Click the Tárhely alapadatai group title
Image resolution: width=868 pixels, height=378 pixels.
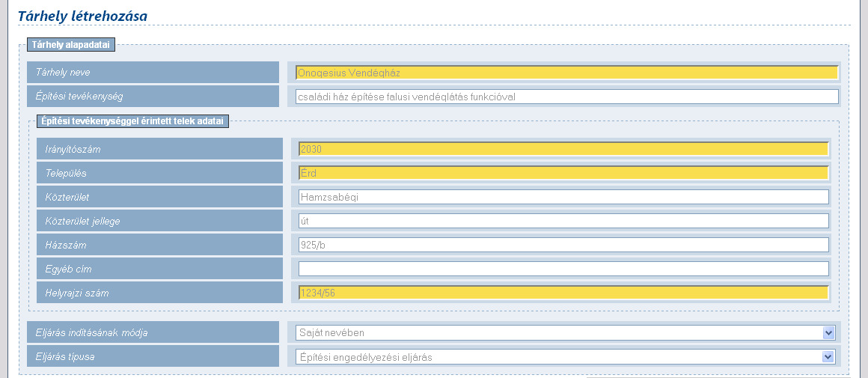point(71,45)
